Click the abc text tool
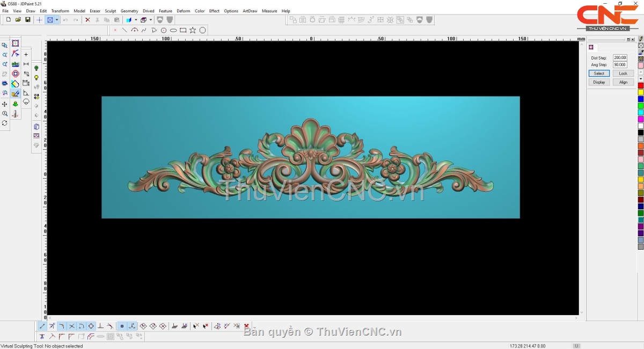The height and width of the screenshot is (349, 644). point(16,64)
